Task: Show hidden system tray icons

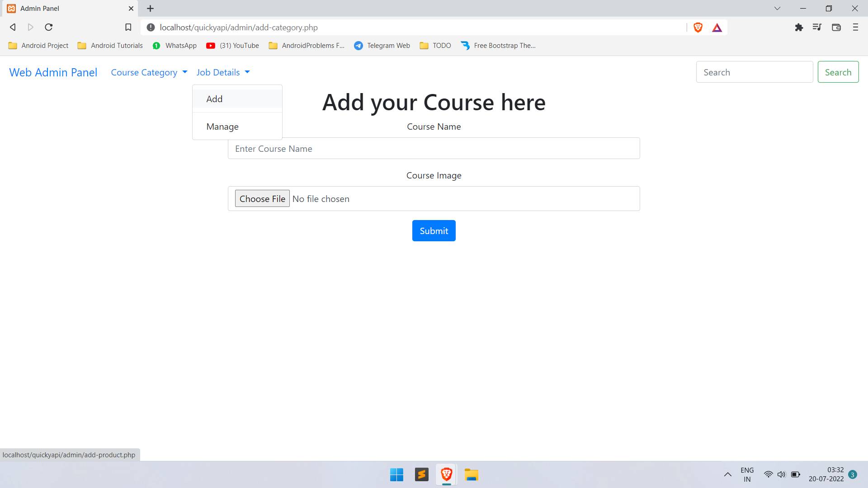Action: [x=727, y=474]
